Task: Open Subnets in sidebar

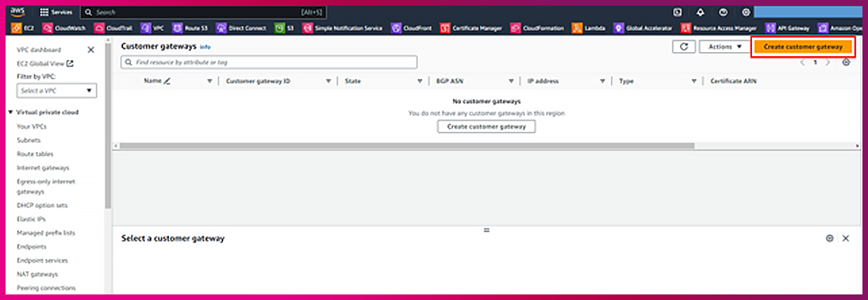Action: (28, 141)
